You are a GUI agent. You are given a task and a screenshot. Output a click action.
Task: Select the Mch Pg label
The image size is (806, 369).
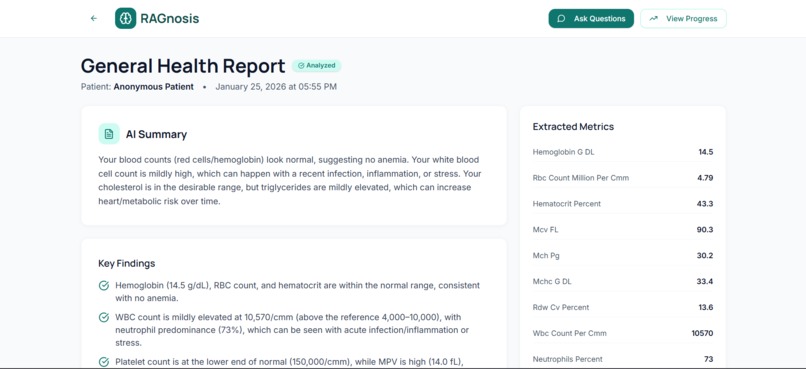click(546, 255)
